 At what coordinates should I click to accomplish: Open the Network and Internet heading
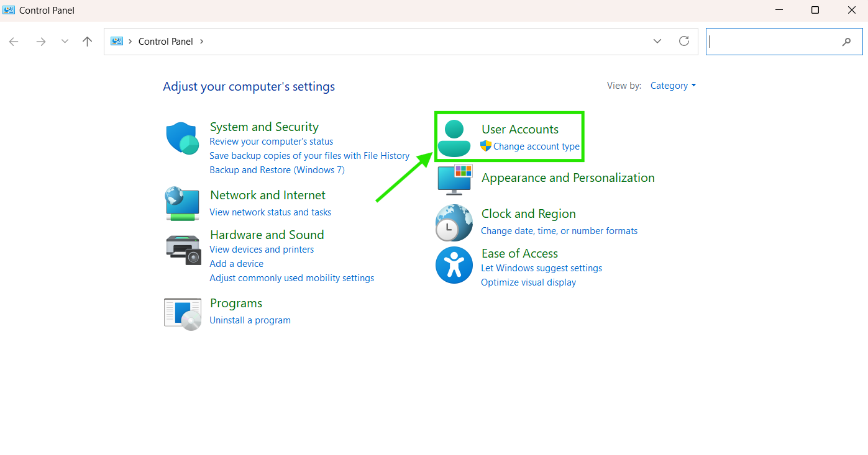click(268, 195)
